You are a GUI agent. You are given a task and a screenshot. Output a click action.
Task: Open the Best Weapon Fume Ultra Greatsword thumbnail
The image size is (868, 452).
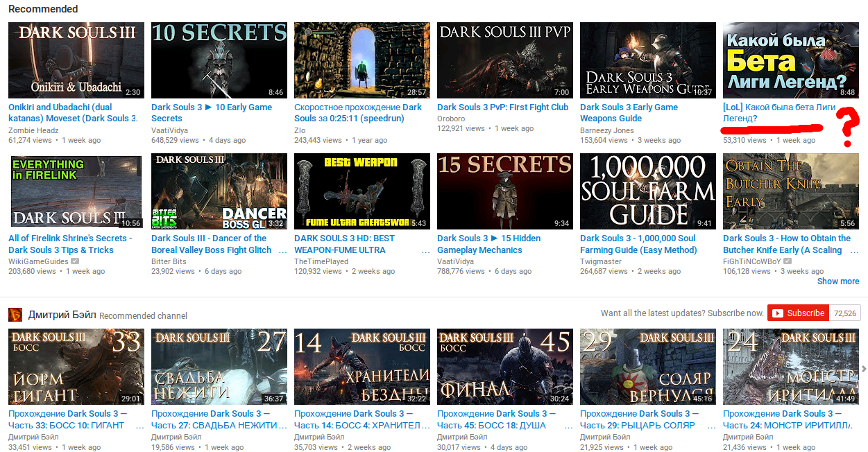361,191
